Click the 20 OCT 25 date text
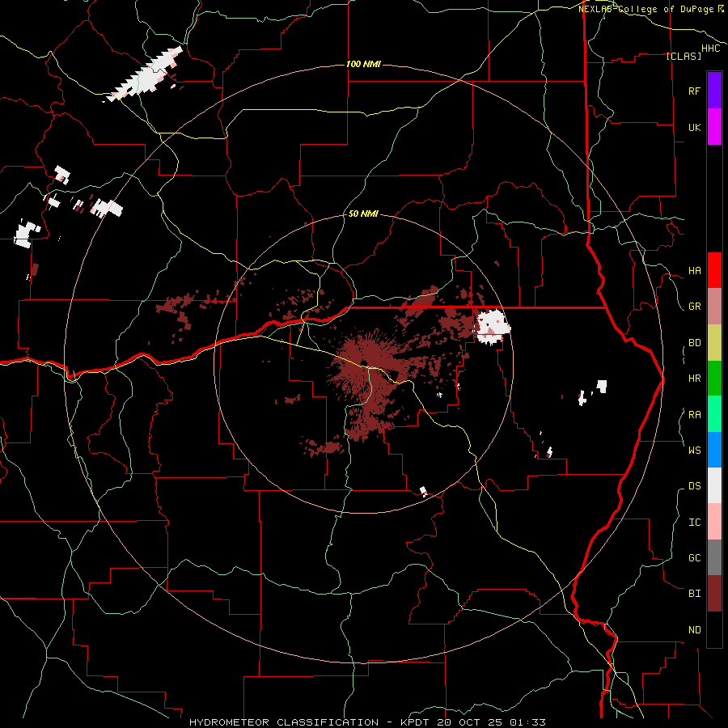728x728 pixels. (471, 722)
